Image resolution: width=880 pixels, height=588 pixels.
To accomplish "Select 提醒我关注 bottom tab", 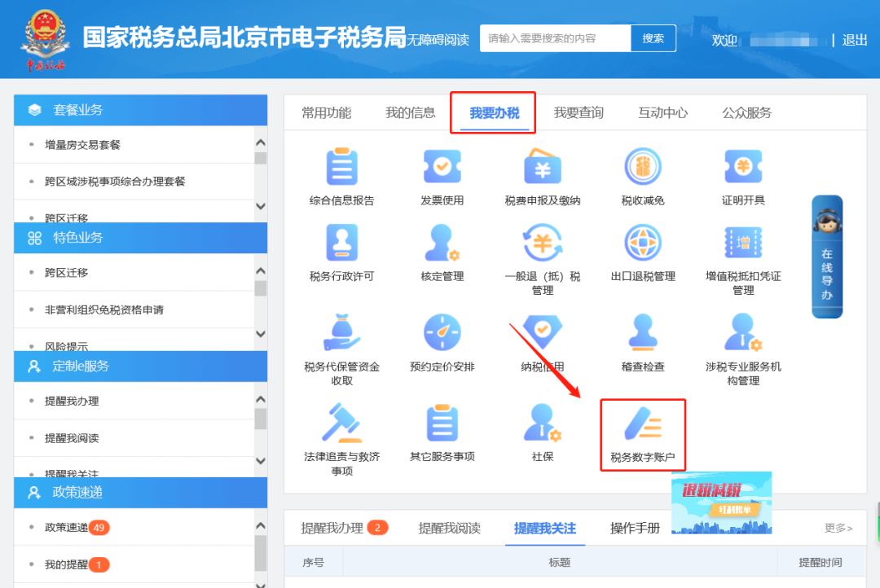I will point(545,528).
